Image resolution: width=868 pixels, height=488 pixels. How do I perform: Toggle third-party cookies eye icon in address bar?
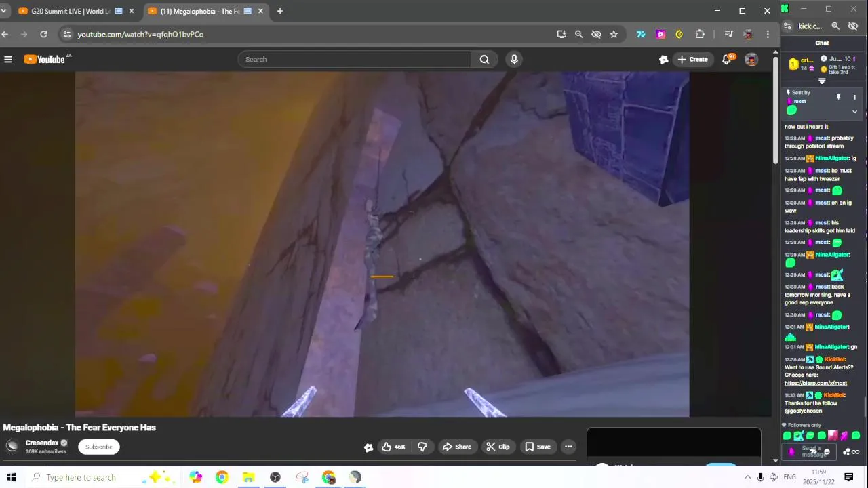pyautogui.click(x=596, y=34)
